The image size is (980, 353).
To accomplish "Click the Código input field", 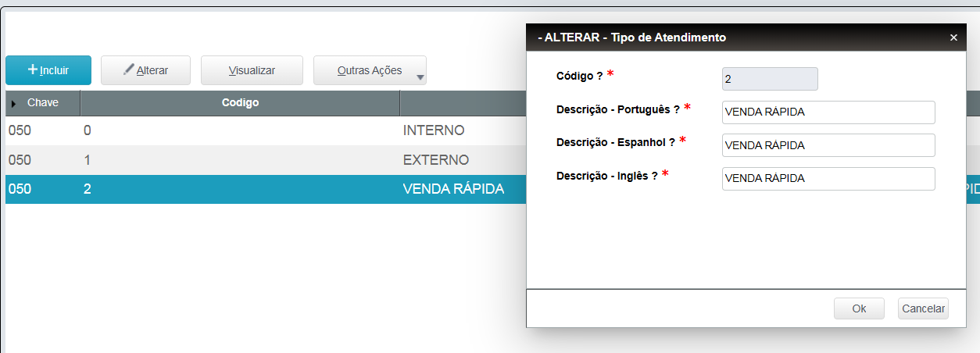I will click(770, 79).
